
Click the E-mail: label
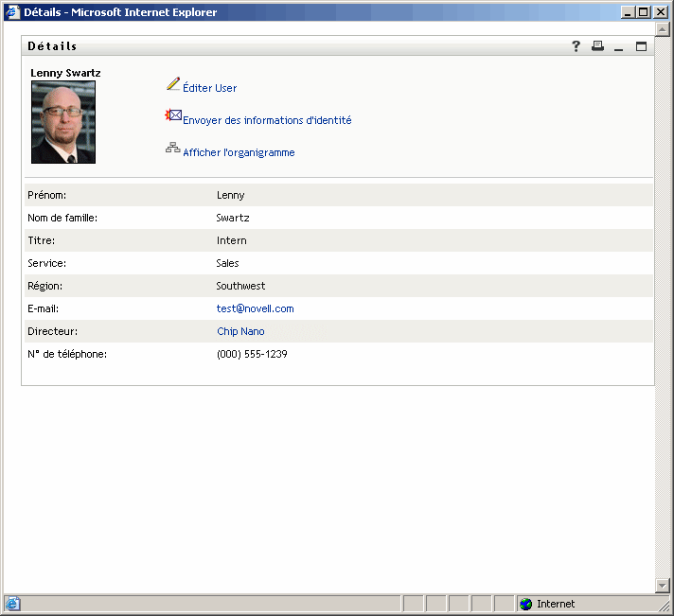43,308
